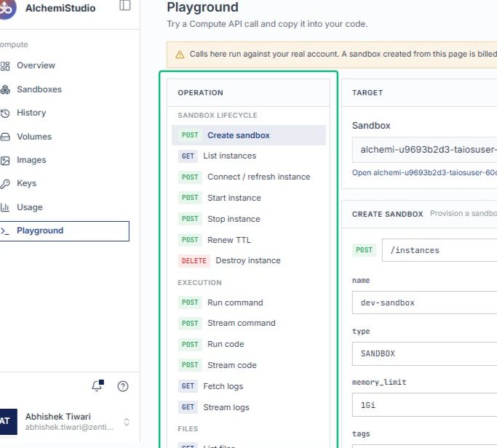The image size is (497, 448).
Task: Open the Keys section
Action: click(x=27, y=183)
